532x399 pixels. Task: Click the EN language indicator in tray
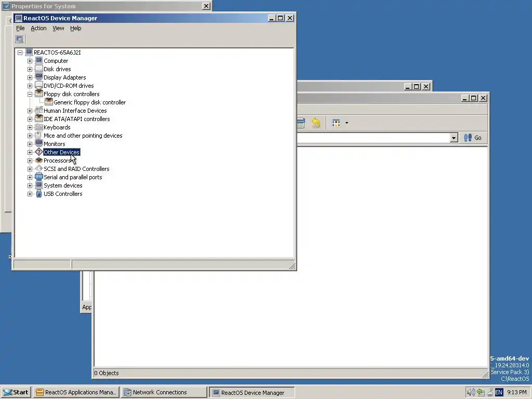point(499,393)
